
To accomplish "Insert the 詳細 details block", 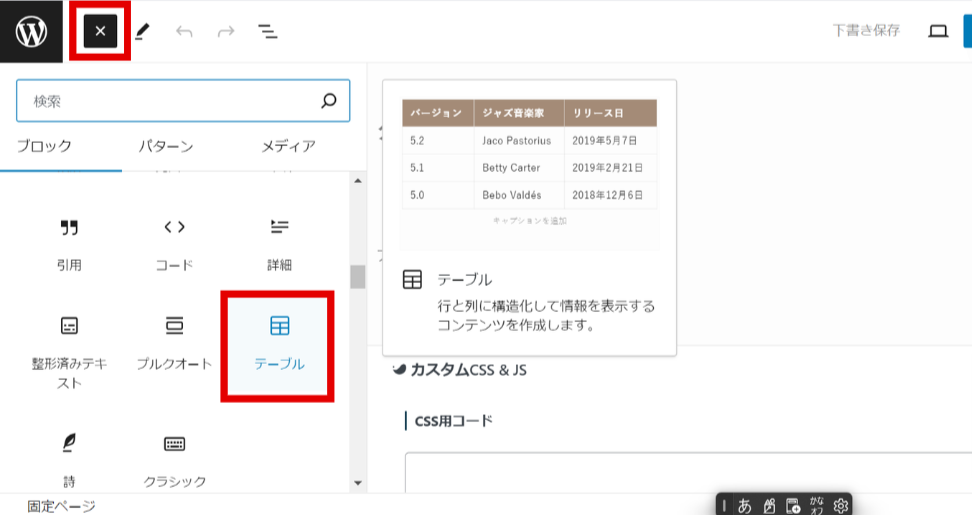I will tap(280, 245).
